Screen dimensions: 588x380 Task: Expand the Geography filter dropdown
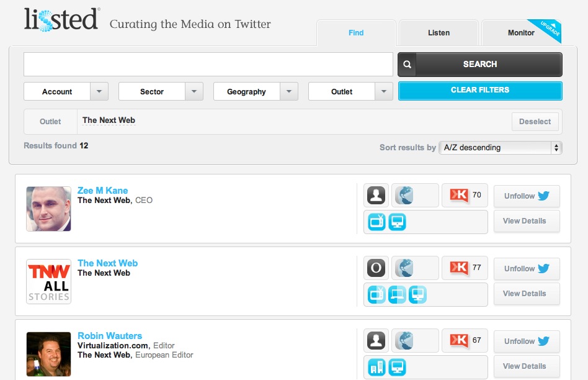point(256,92)
